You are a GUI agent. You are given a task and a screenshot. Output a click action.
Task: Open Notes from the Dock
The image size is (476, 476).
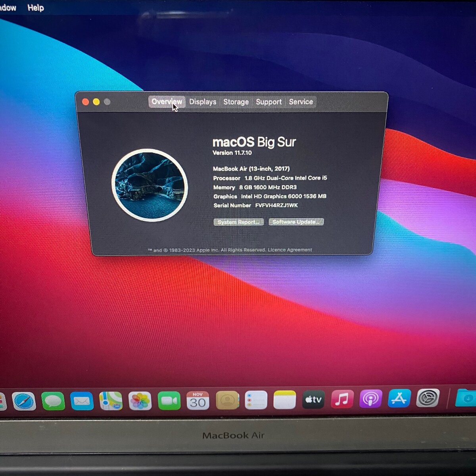coord(284,400)
